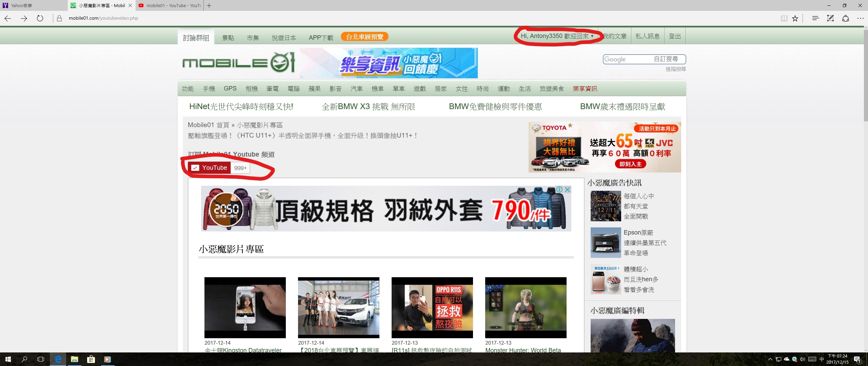Click the Google custom search field
Screen dimensions: 868x366
[644, 59]
